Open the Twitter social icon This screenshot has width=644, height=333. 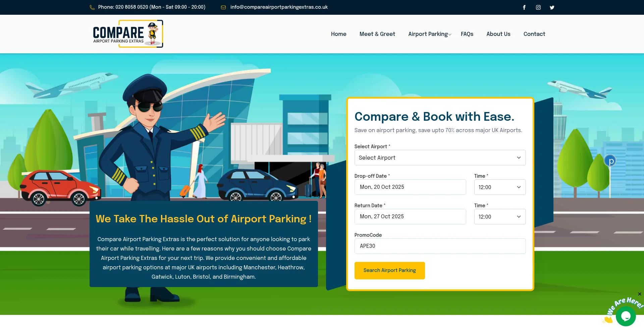[x=552, y=7]
